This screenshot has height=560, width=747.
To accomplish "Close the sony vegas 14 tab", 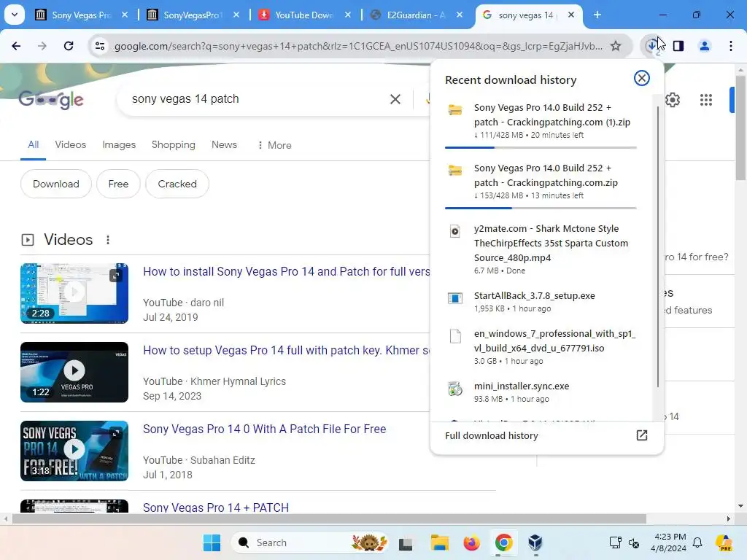I will 570,15.
